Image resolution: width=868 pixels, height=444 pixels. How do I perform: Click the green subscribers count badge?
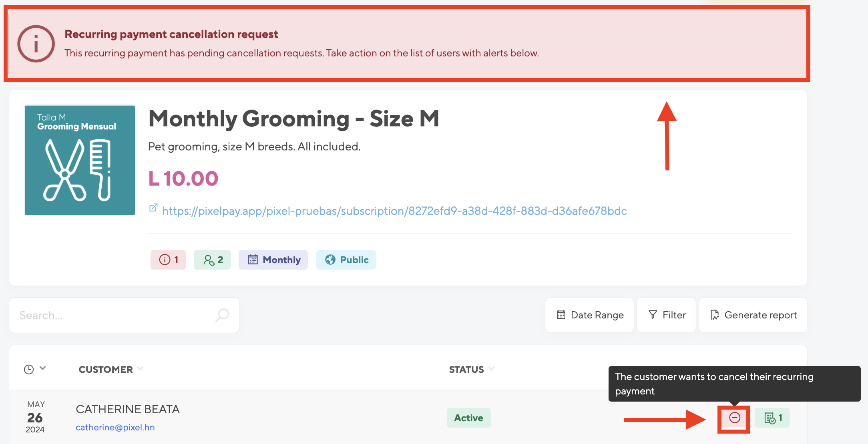coord(212,260)
